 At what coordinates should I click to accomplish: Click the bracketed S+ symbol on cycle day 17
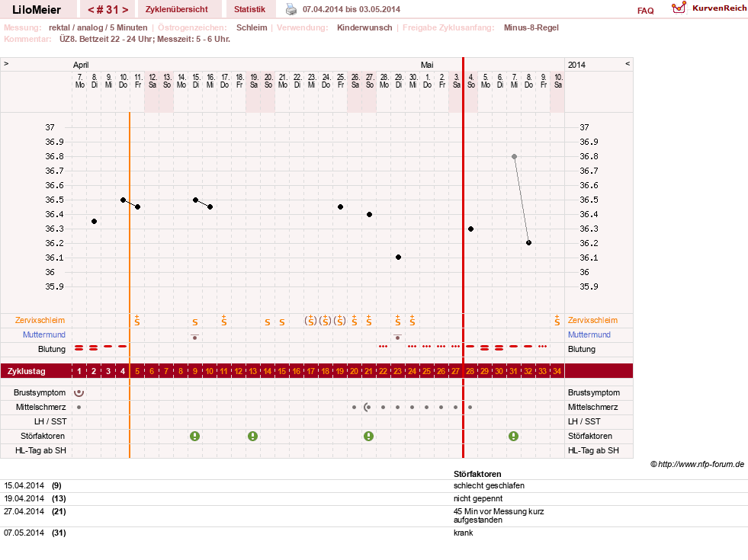tap(310, 320)
